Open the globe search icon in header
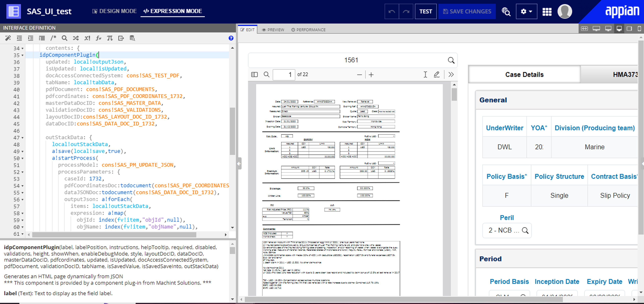644x304 pixels. coord(506,12)
